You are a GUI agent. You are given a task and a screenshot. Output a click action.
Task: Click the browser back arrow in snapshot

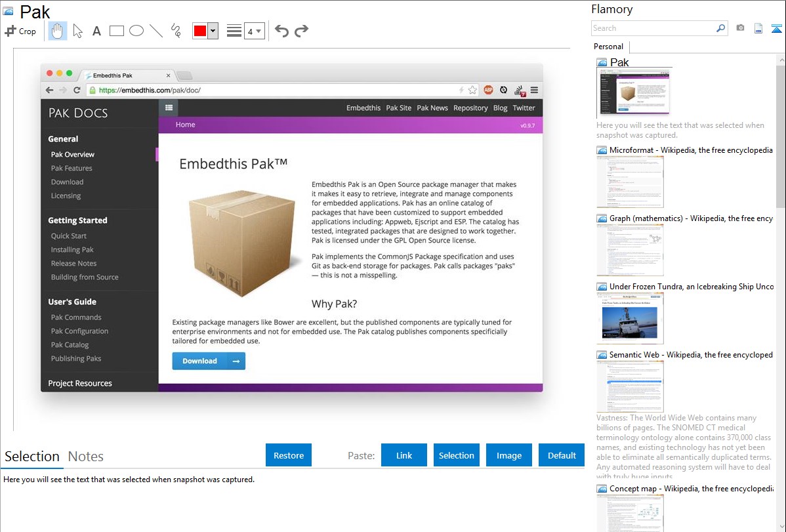(x=49, y=91)
